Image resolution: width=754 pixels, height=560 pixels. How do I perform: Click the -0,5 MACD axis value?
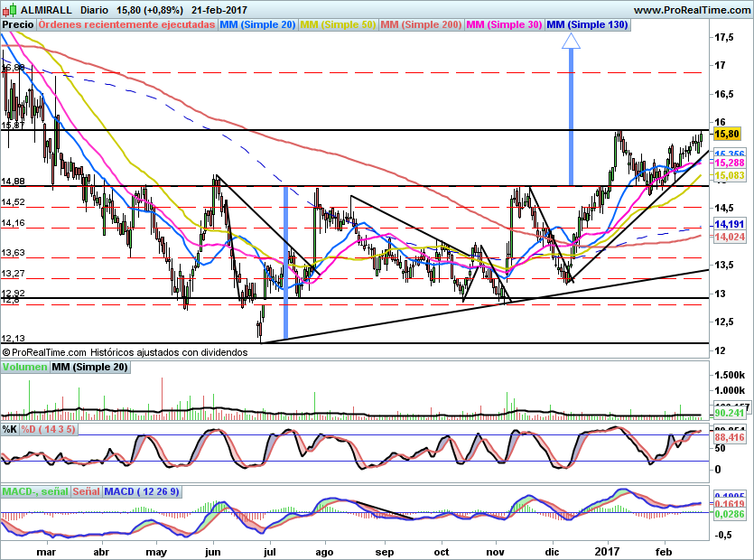point(722,535)
